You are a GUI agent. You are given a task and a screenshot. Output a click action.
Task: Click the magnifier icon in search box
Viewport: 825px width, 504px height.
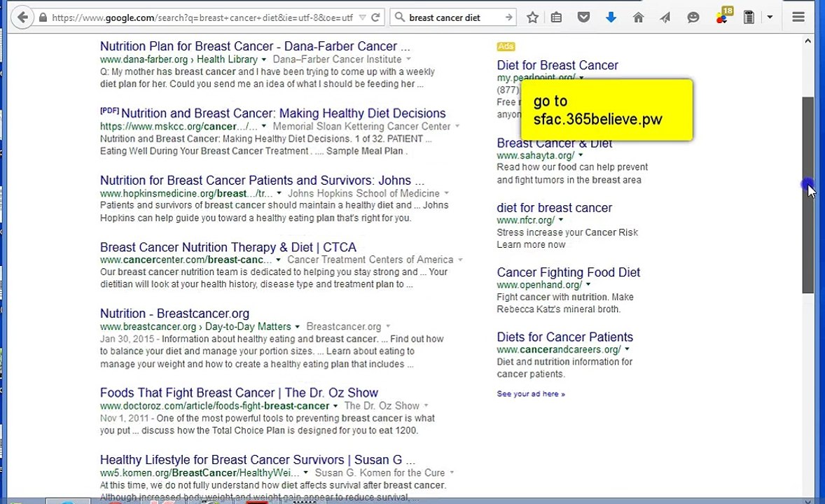point(400,17)
